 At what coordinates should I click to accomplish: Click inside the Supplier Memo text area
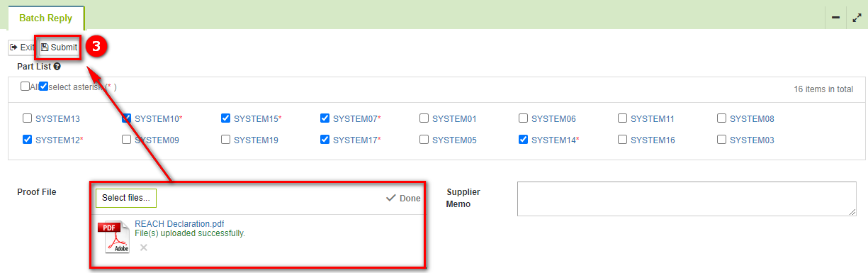pos(687,199)
